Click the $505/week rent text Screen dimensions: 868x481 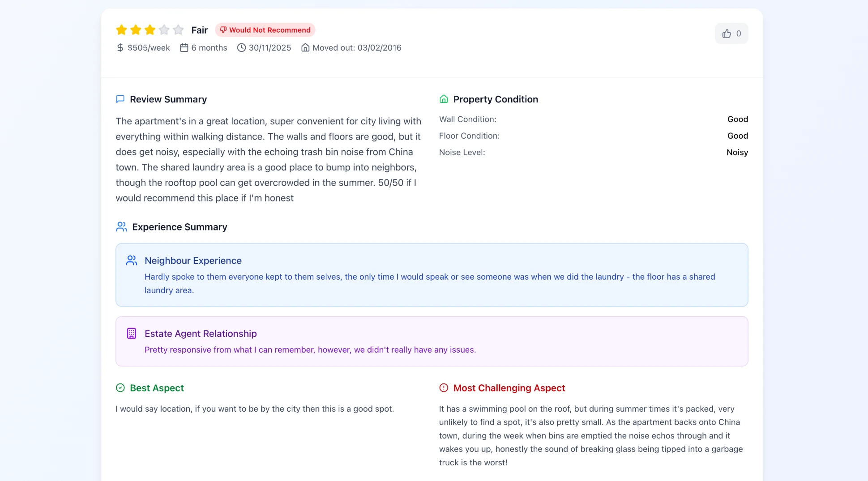pos(149,48)
